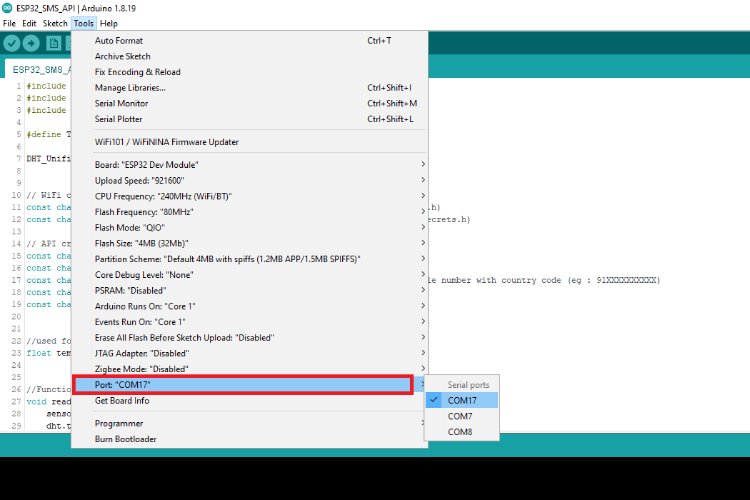
Task: Open the File menu
Action: 9,23
